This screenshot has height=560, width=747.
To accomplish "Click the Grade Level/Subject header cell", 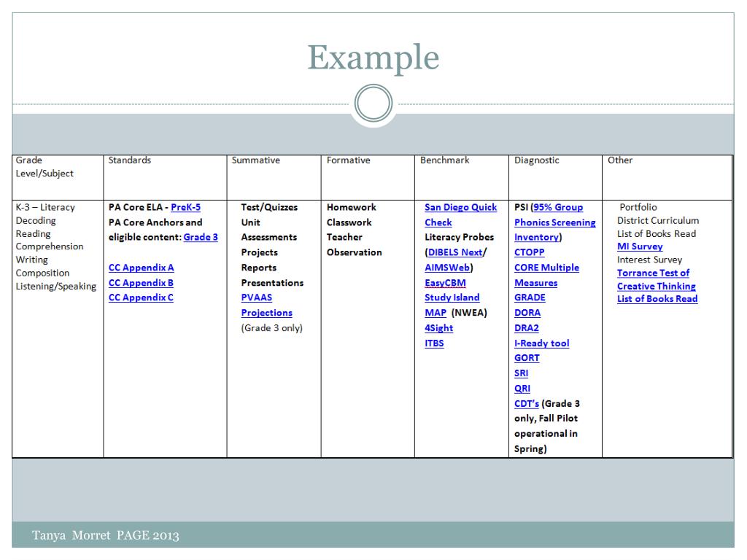I will pyautogui.click(x=58, y=177).
